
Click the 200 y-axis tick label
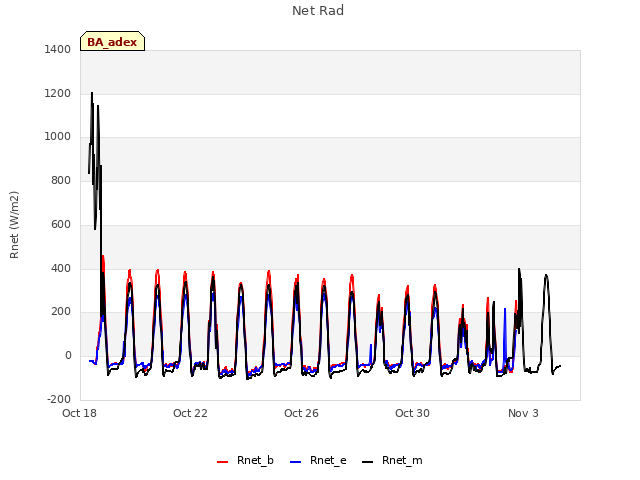61,311
